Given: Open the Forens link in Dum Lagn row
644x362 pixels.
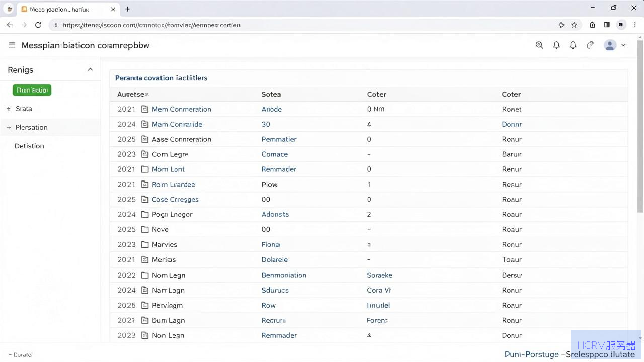Looking at the screenshot, I should [377, 320].
